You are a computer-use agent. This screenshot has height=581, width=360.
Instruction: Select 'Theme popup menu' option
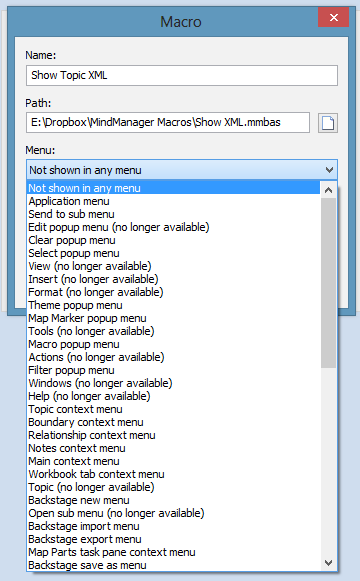coord(173,305)
